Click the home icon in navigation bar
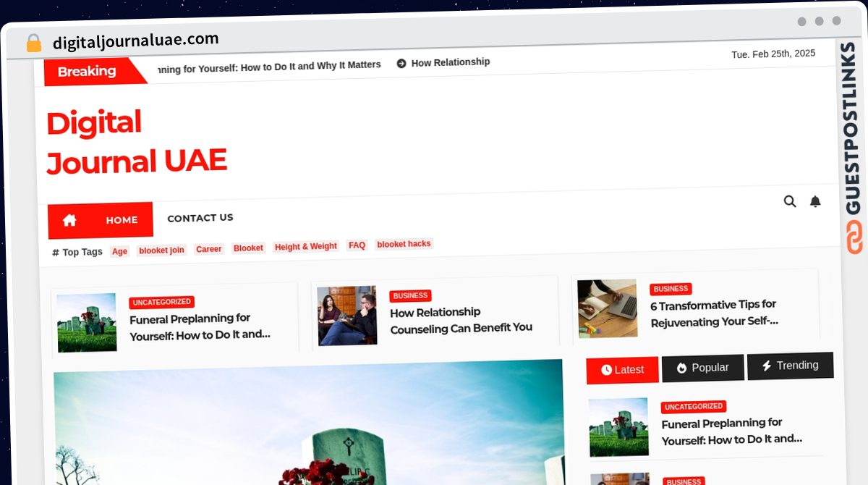 (x=69, y=221)
